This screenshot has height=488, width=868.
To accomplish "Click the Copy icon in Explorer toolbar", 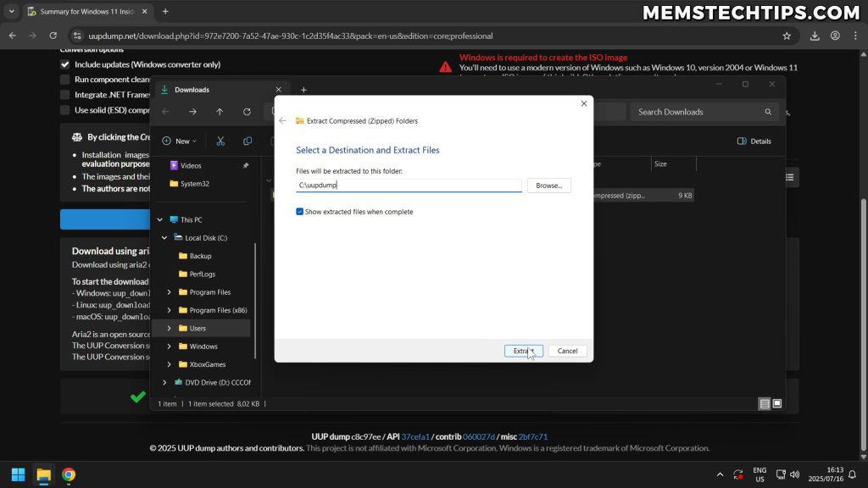I will (x=248, y=141).
